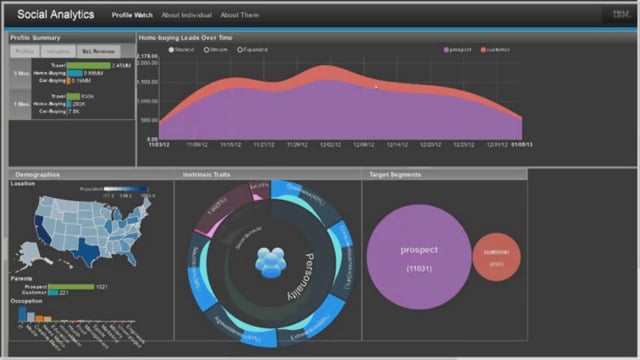The height and width of the screenshot is (360, 640).
Task: Click the blue people icon in the Personality wheel
Action: point(271,262)
